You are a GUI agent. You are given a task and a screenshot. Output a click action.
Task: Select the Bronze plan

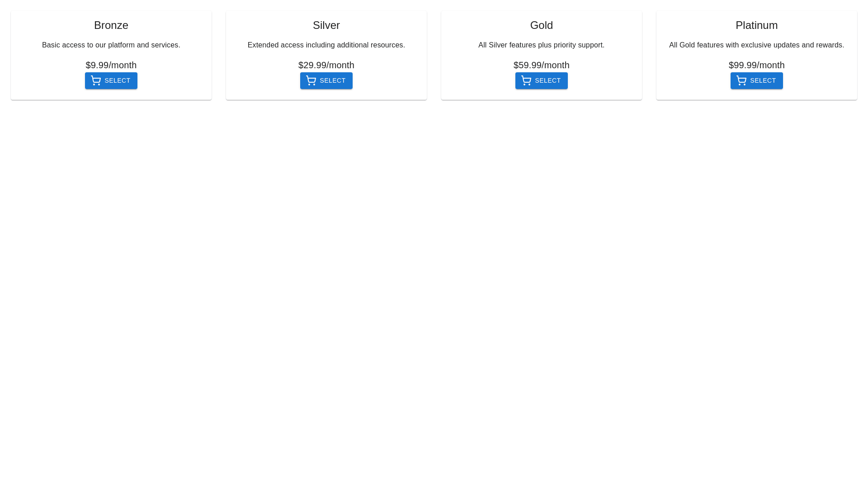coord(111,80)
